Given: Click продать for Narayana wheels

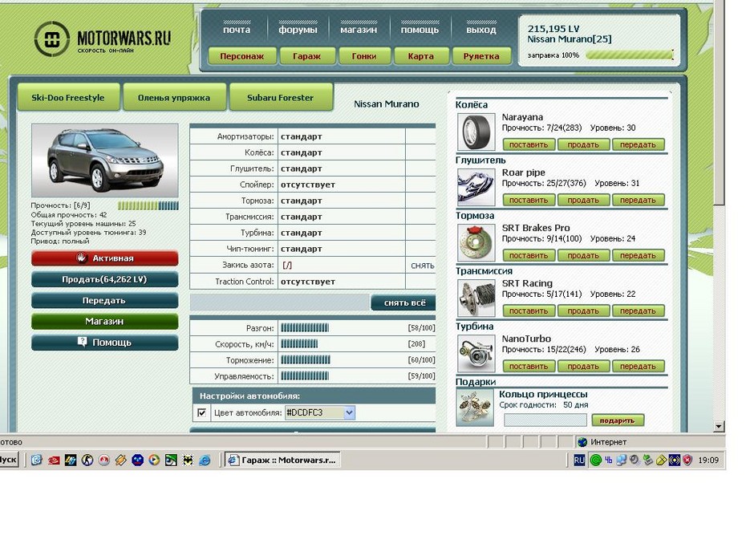Looking at the screenshot, I should point(583,144).
